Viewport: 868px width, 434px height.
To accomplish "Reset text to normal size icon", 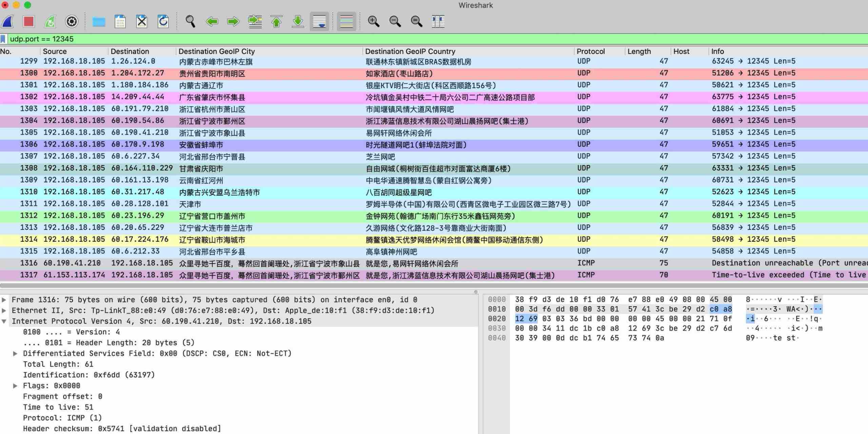I will point(416,22).
